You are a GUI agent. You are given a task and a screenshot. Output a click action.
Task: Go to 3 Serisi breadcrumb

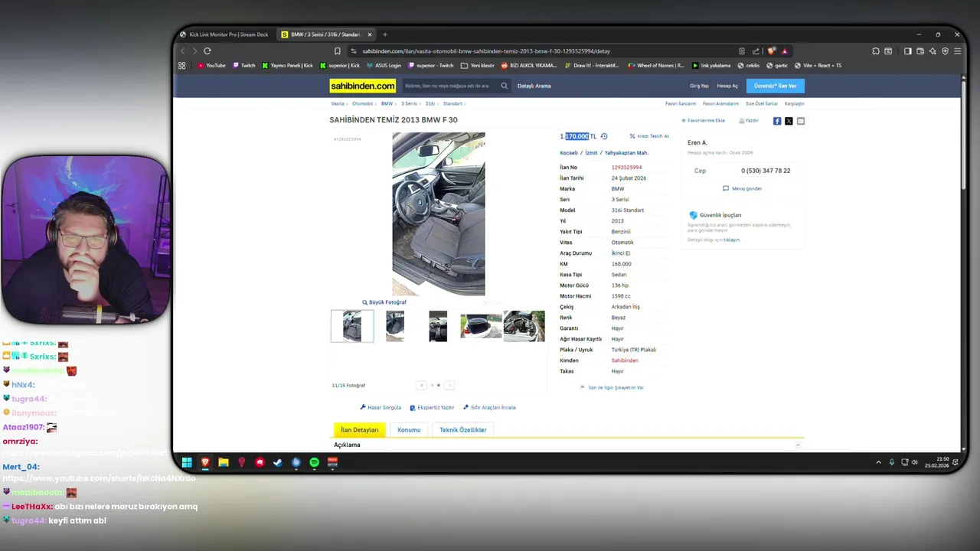tap(410, 103)
